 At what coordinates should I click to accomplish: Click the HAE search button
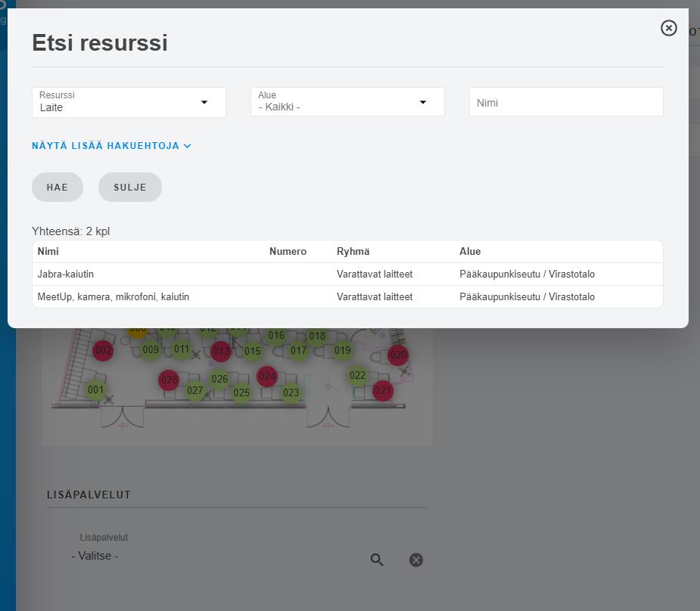[x=58, y=188]
